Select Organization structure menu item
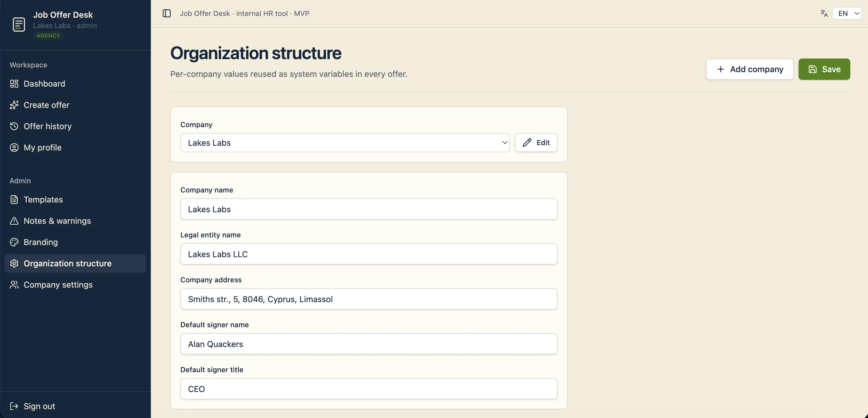The width and height of the screenshot is (868, 418). tap(75, 263)
